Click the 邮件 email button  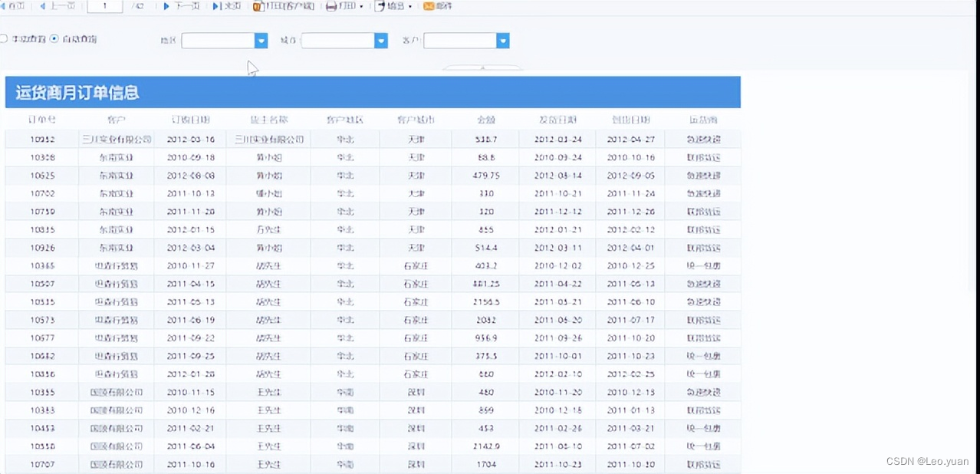click(438, 6)
